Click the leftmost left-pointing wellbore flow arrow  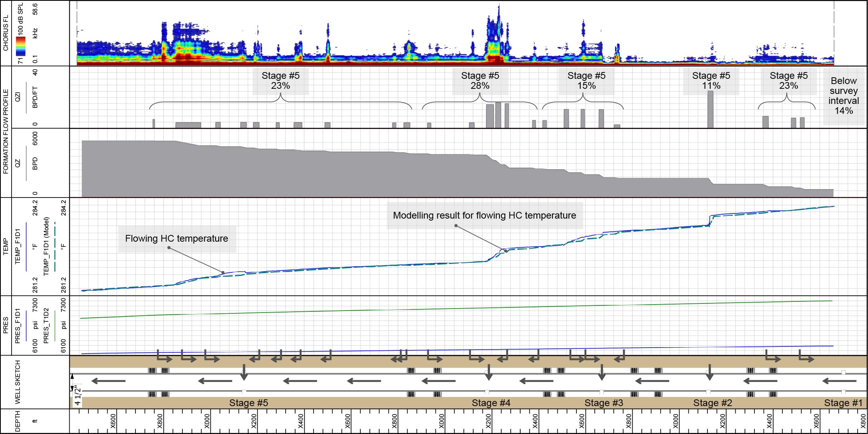click(108, 381)
